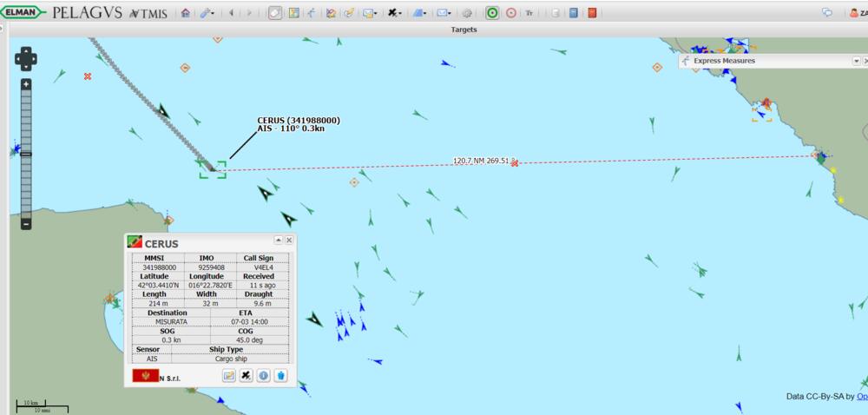
Task: Click the blue info button in CERUS panel
Action: coord(263,375)
